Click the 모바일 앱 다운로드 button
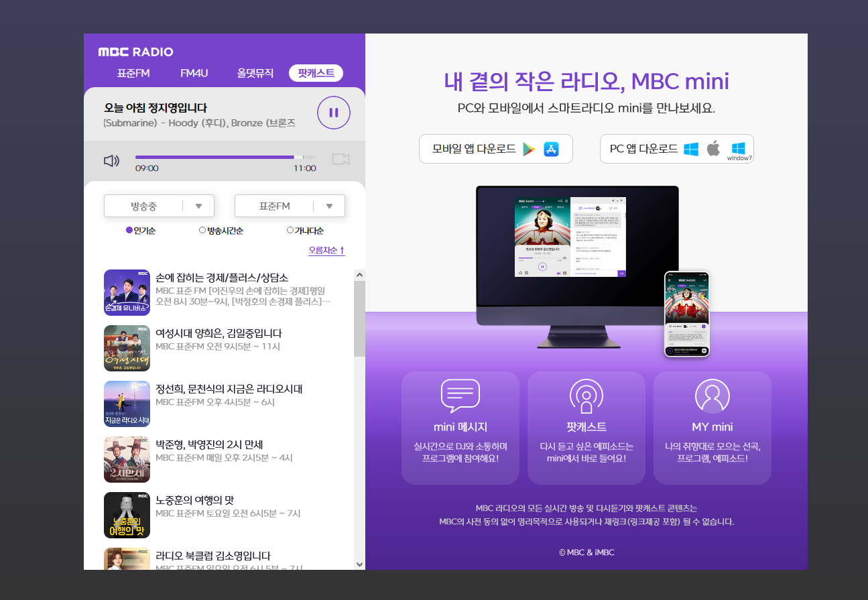The image size is (868, 600). (x=496, y=149)
